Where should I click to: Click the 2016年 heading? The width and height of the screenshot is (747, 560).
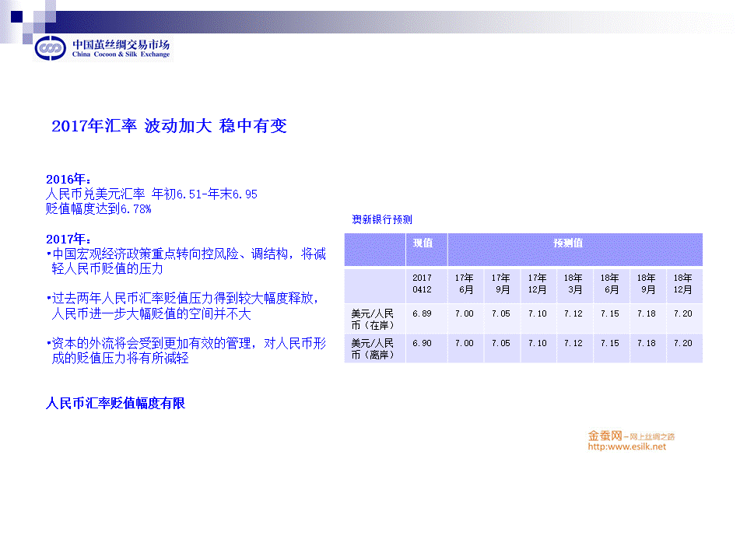[x=68, y=180]
